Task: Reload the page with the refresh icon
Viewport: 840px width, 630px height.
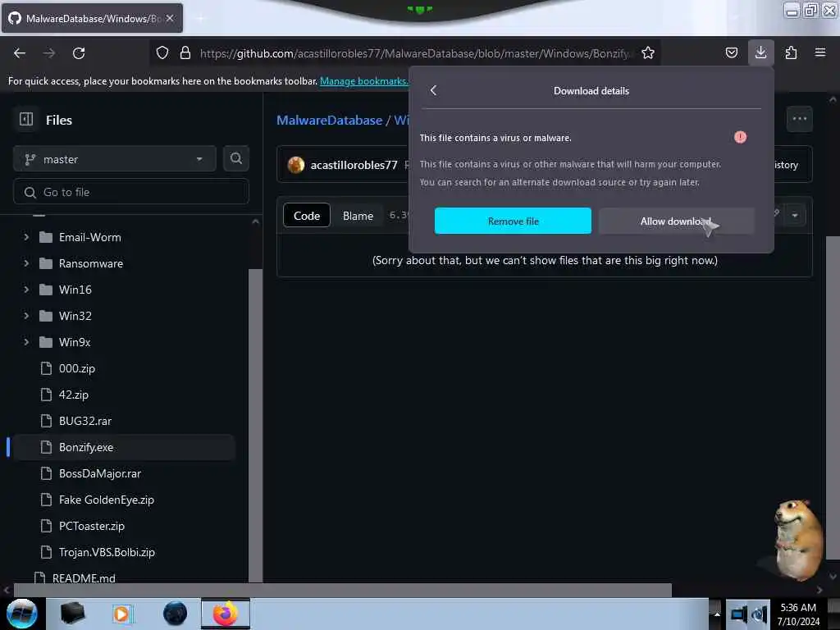Action: (x=79, y=53)
